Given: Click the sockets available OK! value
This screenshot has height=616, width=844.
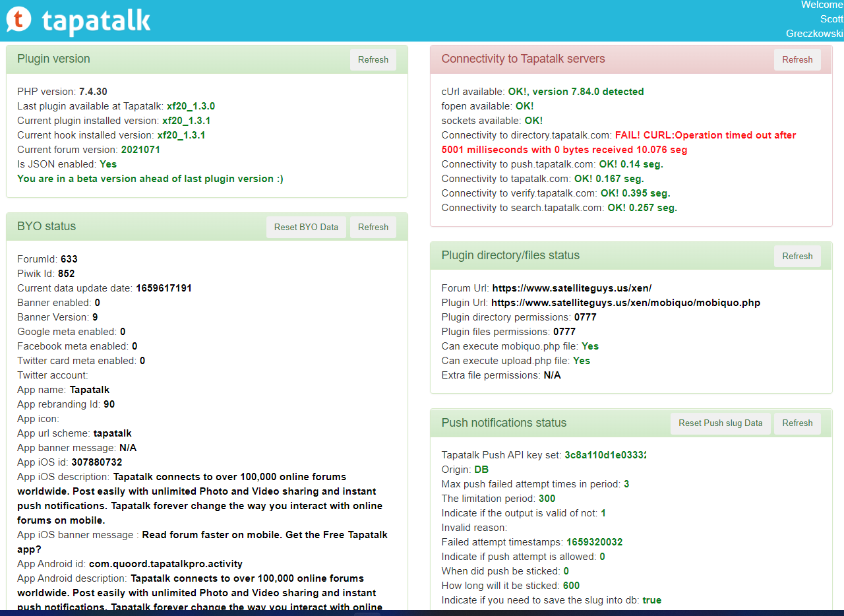Looking at the screenshot, I should (533, 121).
